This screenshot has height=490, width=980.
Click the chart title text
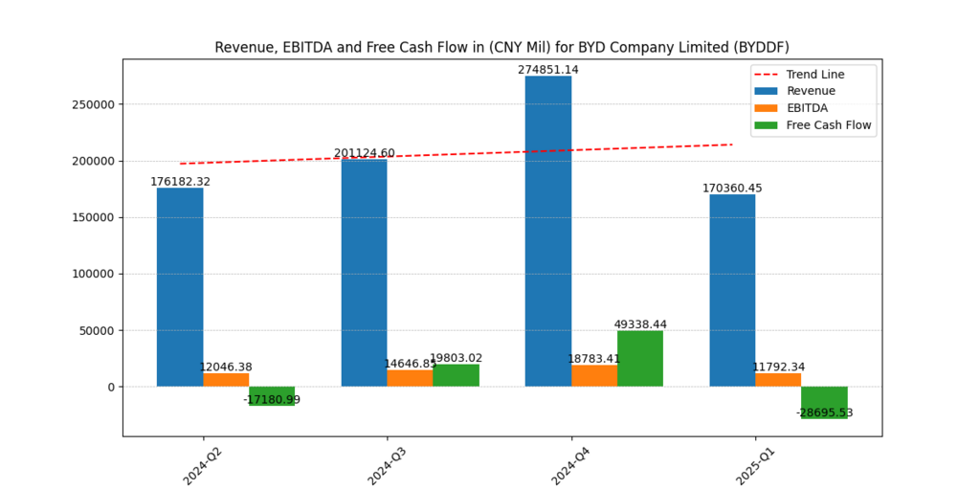click(501, 47)
